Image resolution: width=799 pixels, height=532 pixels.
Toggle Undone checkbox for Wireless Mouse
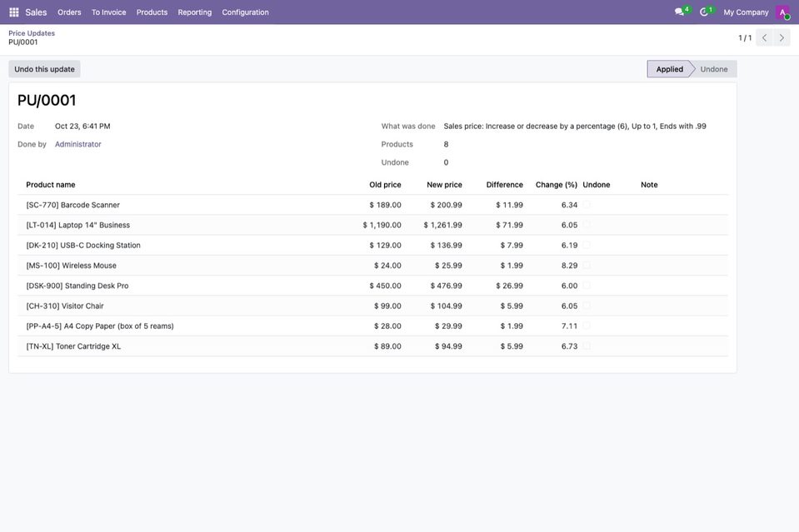[x=587, y=266]
